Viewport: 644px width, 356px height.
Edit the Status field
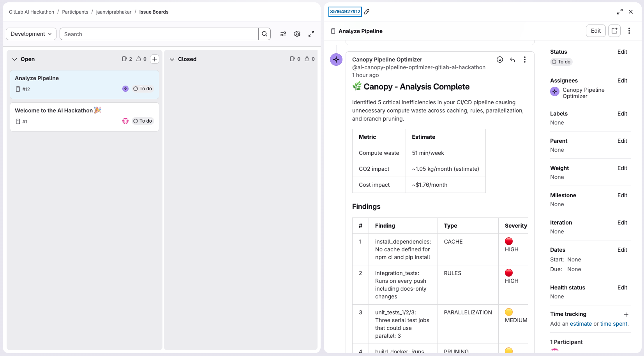pyautogui.click(x=622, y=52)
